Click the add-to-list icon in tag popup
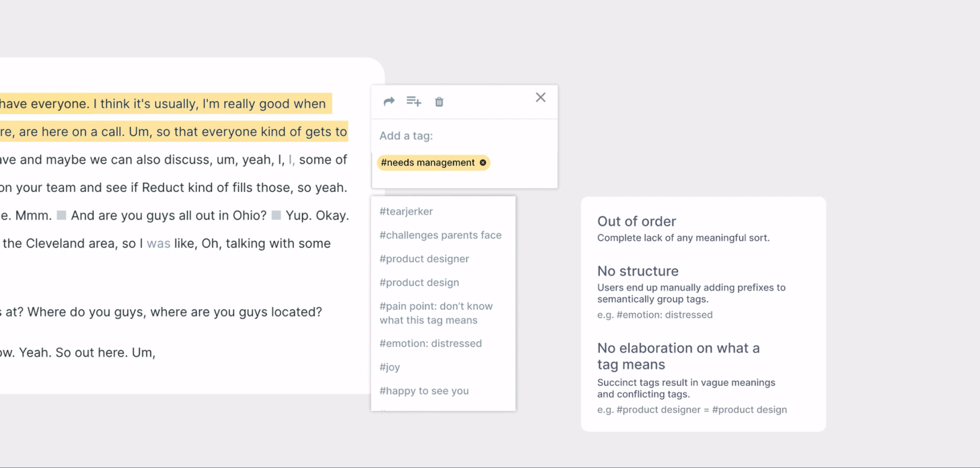 click(x=413, y=102)
